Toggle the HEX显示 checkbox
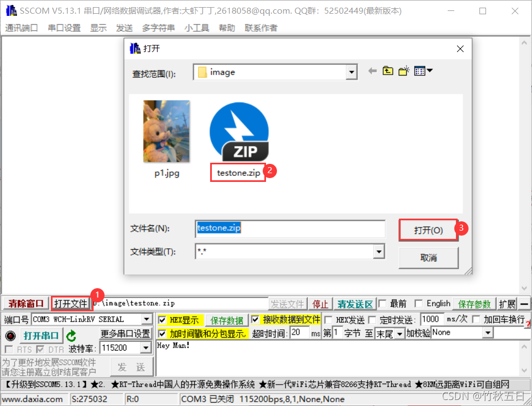532x406 pixels. point(161,319)
